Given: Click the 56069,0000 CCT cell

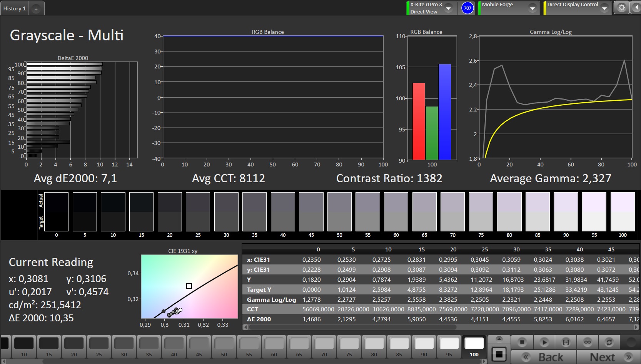Looking at the screenshot, I should pos(318,309).
